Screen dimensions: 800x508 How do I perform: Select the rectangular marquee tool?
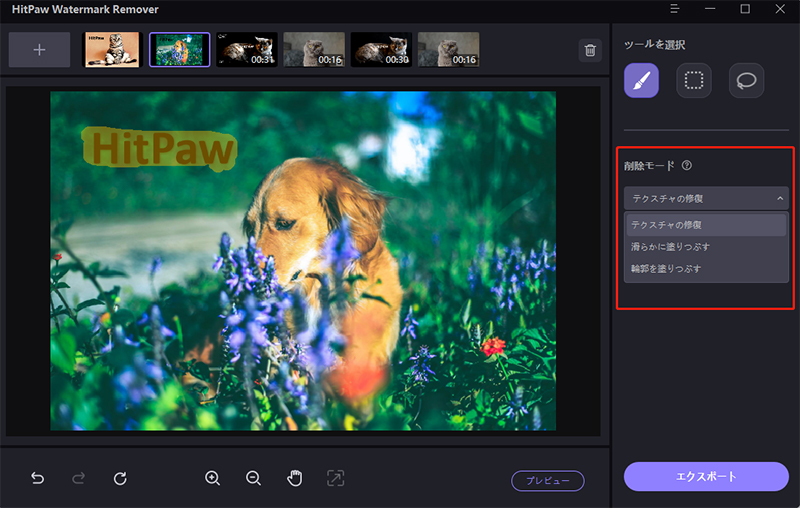pyautogui.click(x=694, y=80)
